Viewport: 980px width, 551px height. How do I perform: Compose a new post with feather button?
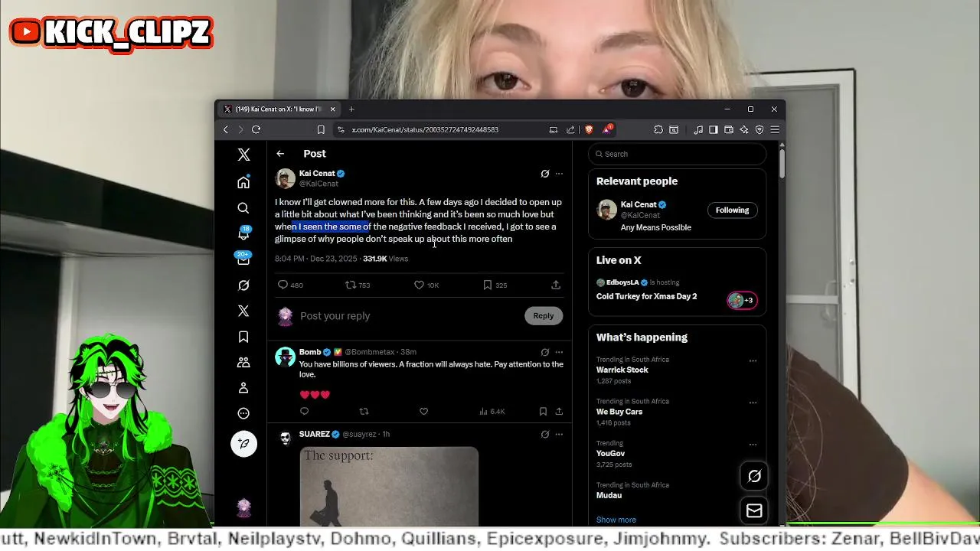click(243, 444)
